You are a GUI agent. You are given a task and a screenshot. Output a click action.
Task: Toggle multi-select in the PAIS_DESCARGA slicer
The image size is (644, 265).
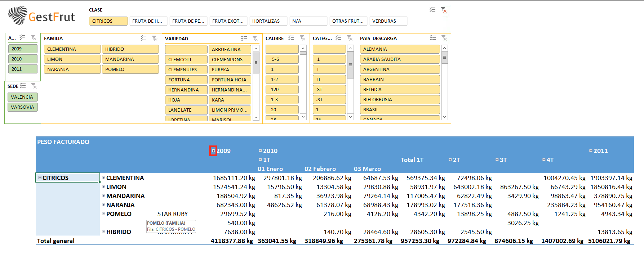point(433,38)
